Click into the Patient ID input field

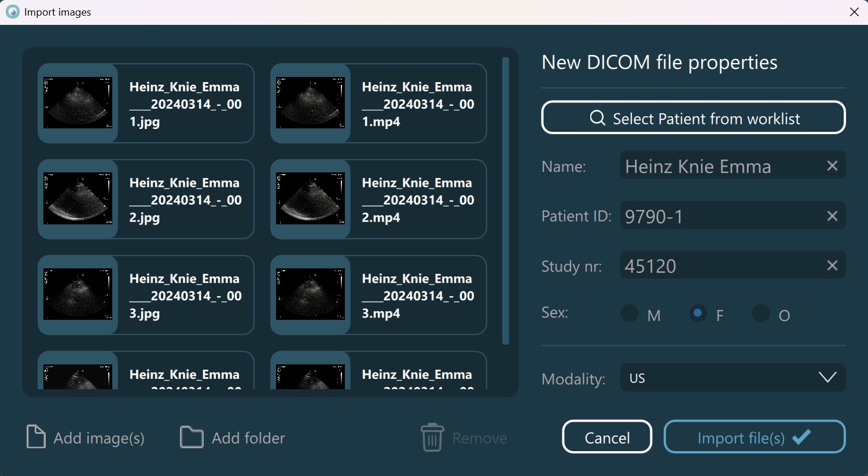[720, 216]
